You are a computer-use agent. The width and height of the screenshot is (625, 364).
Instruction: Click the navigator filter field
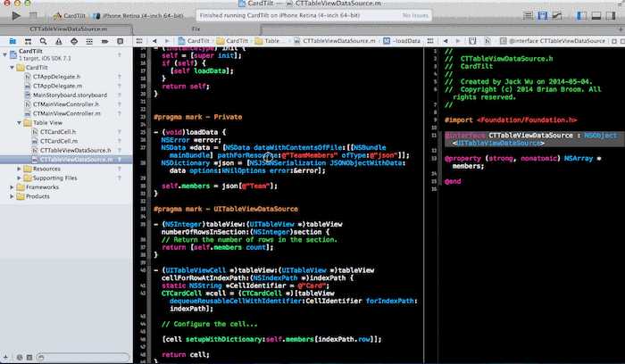pos(82,357)
